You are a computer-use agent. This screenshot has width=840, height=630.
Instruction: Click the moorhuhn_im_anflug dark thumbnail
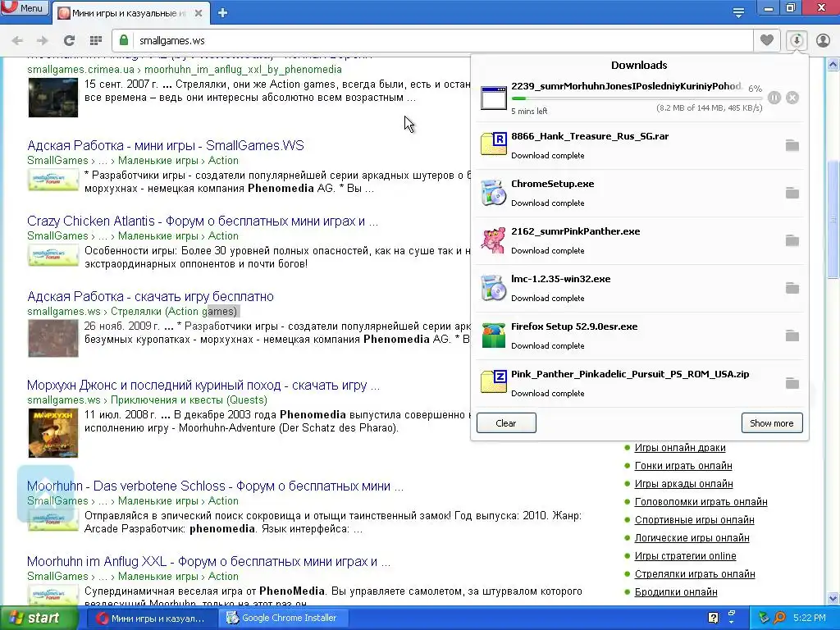pos(53,98)
